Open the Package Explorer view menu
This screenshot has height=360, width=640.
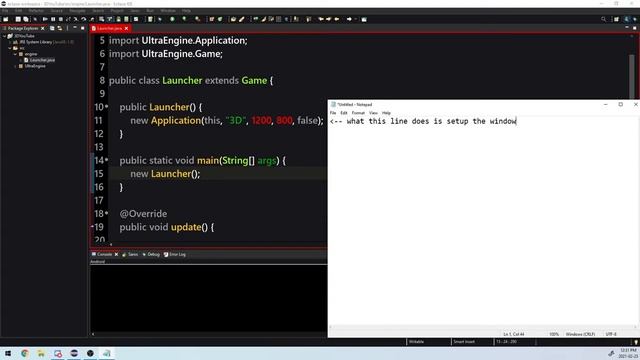[x=67, y=28]
